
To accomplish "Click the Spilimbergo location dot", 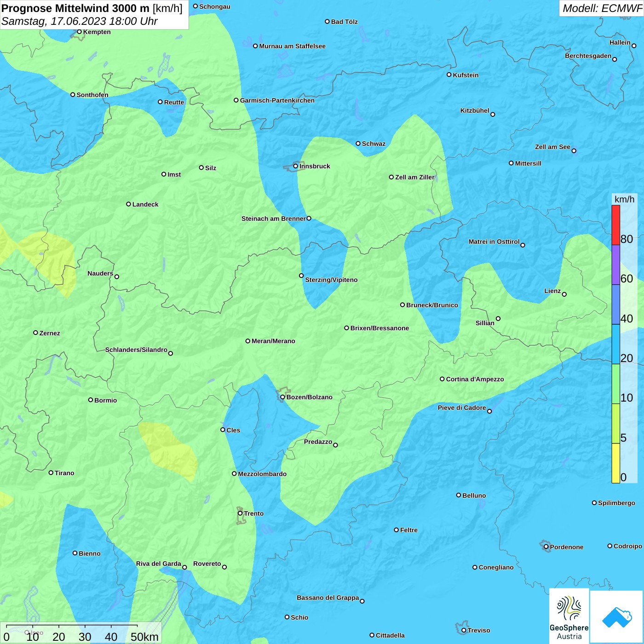I will point(594,503).
